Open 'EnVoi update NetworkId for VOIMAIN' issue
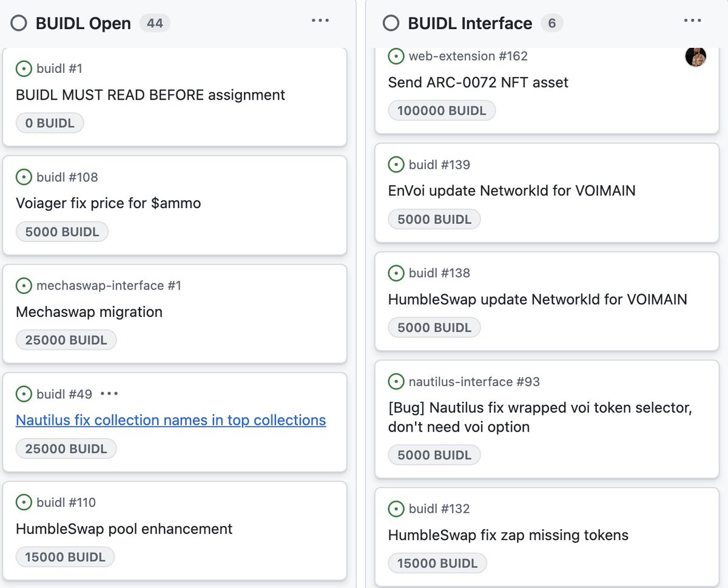The height and width of the screenshot is (588, 728). pos(512,191)
